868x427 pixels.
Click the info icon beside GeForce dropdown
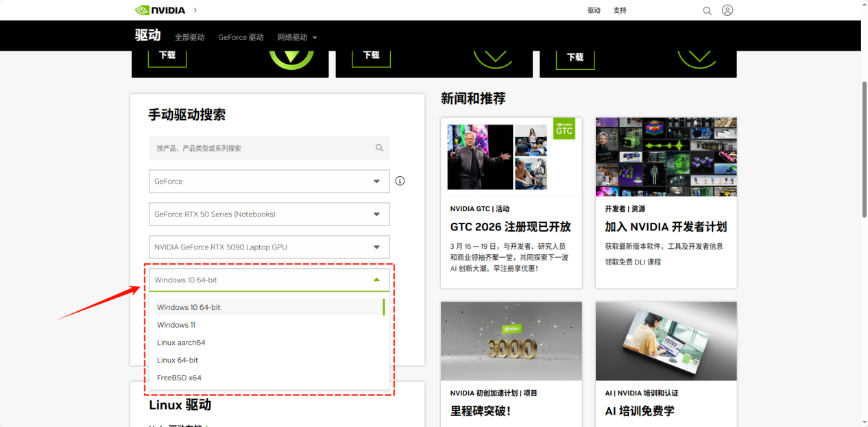click(x=400, y=181)
